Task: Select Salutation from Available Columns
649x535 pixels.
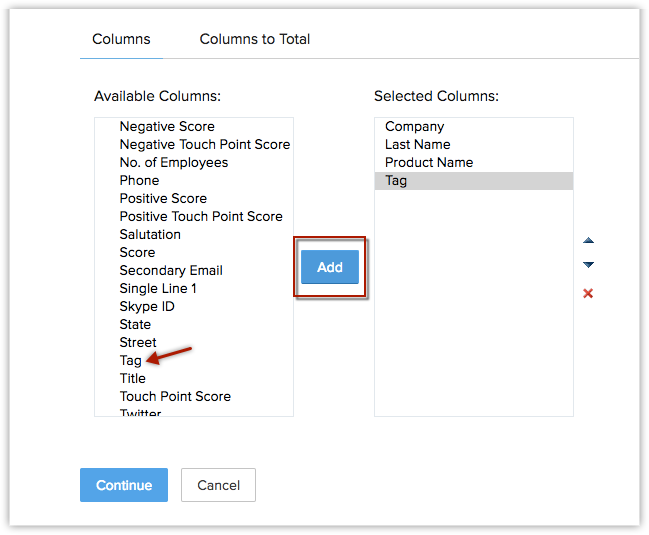Action: pyautogui.click(x=150, y=234)
